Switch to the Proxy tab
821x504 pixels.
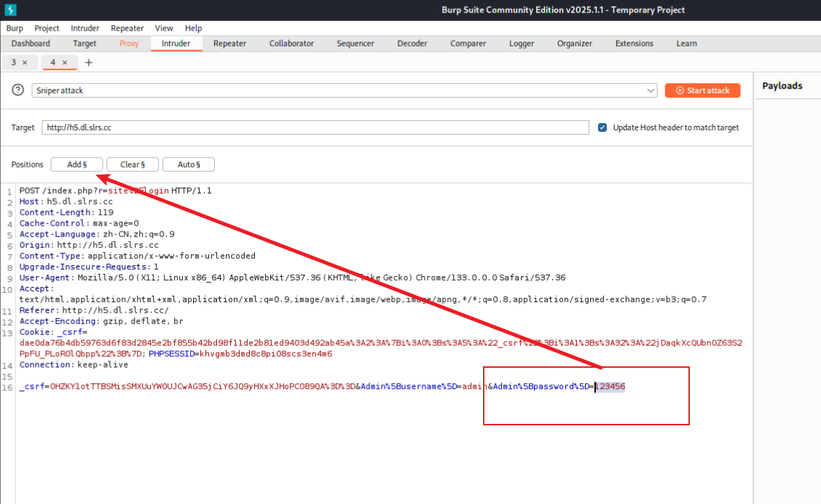(129, 44)
